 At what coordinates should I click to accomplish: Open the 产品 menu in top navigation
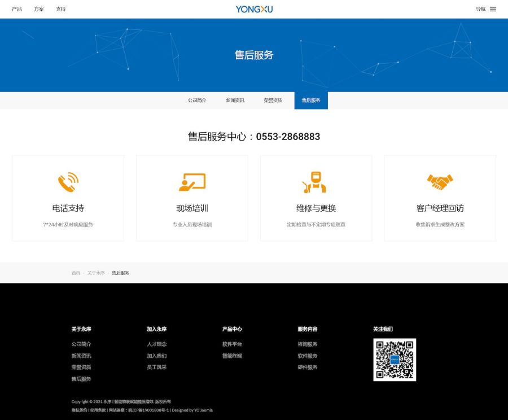tap(17, 9)
